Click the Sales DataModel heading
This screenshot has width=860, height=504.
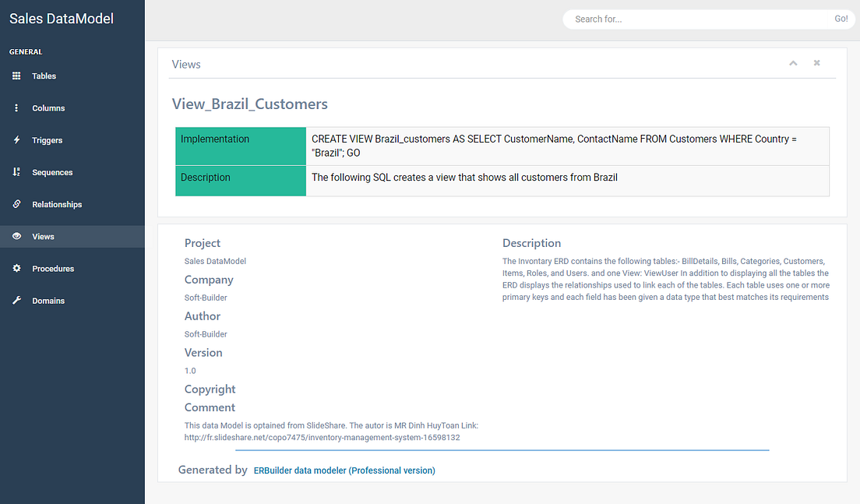(61, 18)
